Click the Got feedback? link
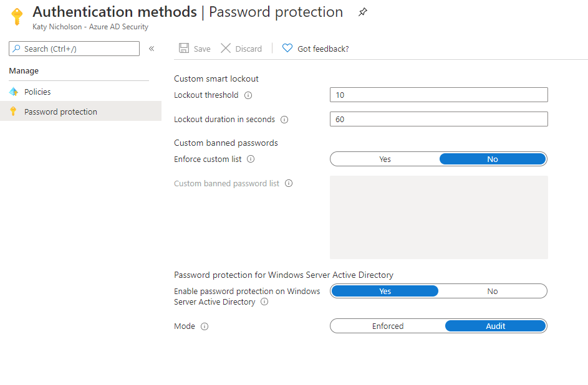This screenshot has height=385, width=588. tap(323, 49)
